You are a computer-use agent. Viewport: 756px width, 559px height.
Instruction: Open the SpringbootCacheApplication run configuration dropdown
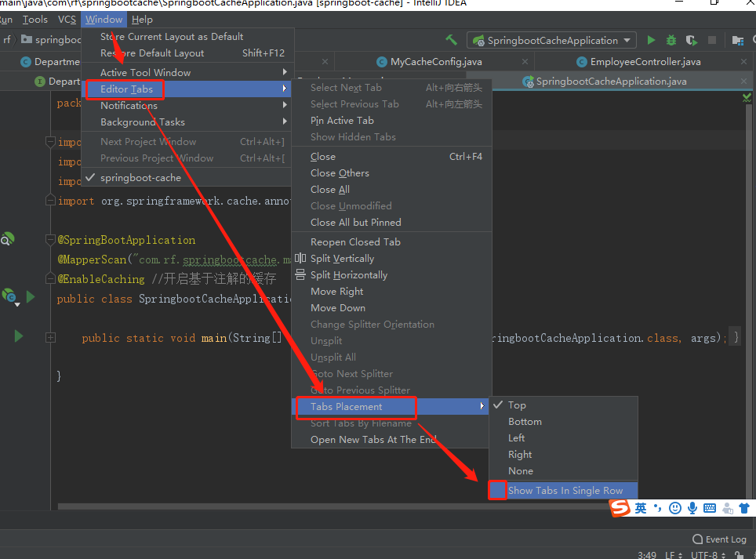(x=551, y=40)
